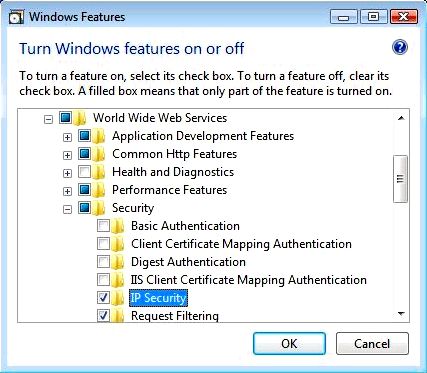Screen dimensions: 427x373
Task: Uncheck the IP Security checkbox
Action: click(x=103, y=297)
